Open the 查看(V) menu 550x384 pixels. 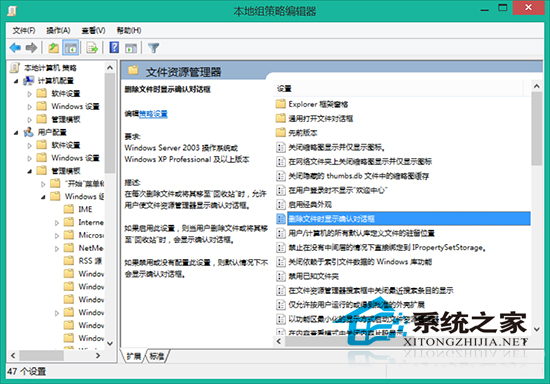click(93, 31)
